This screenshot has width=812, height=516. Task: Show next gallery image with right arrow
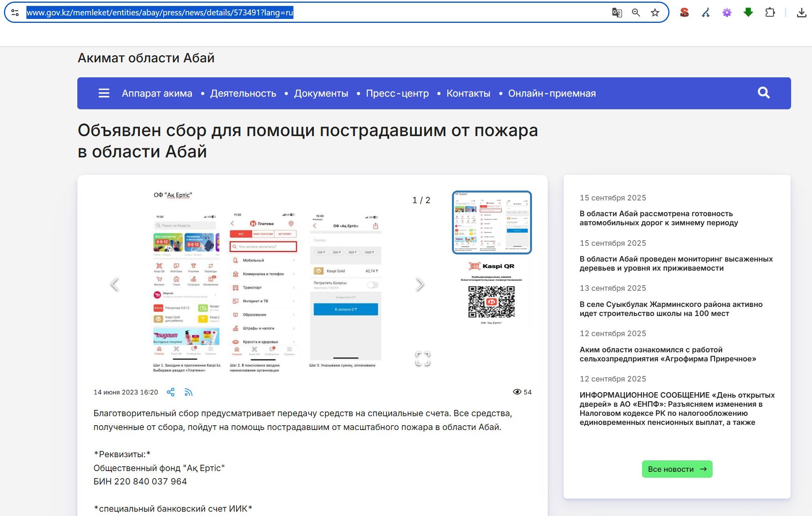(420, 284)
